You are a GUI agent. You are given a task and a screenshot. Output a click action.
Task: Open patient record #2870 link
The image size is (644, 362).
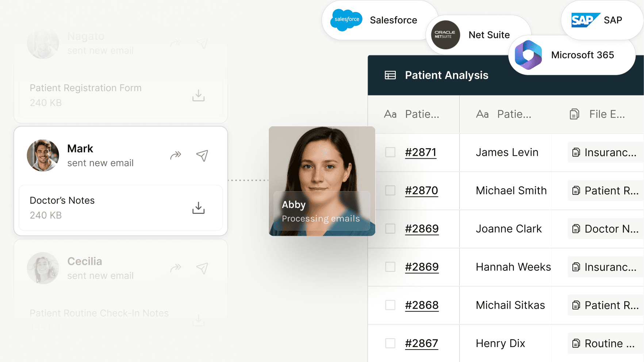[x=422, y=190]
